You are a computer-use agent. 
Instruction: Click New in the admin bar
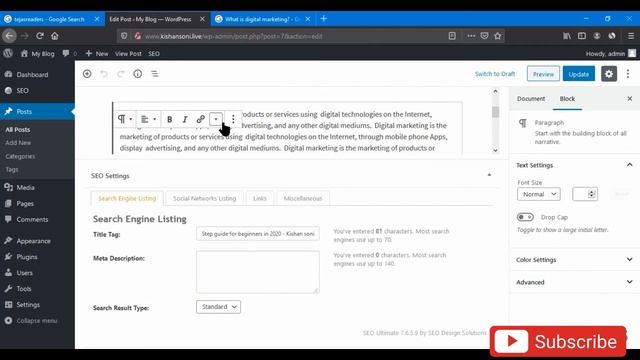[x=97, y=53]
